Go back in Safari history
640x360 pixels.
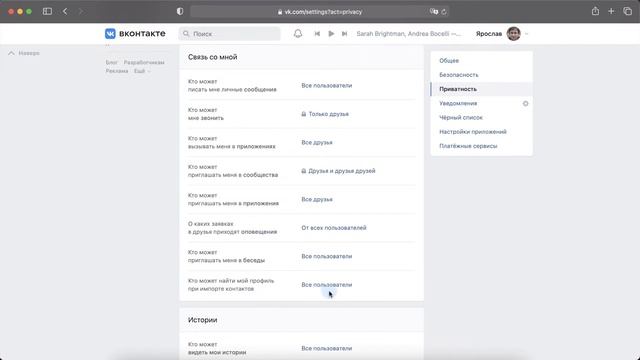pyautogui.click(x=65, y=11)
